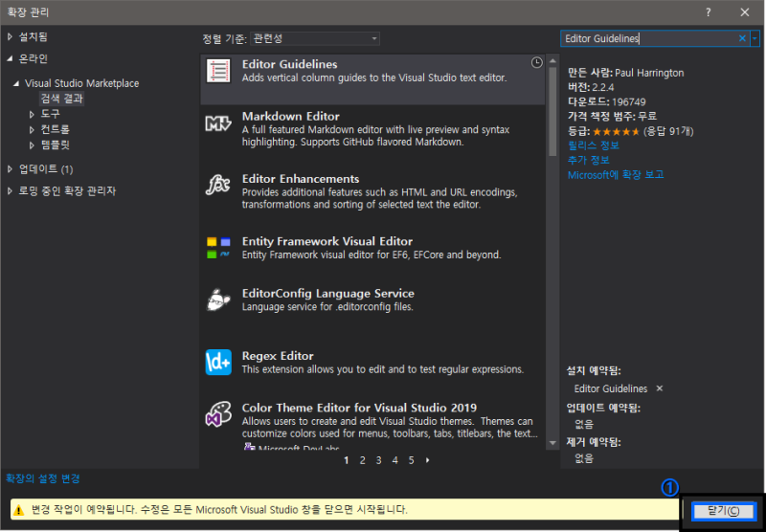Screen dimensions: 766x532
Task: Select EditorConfig Language Service title
Action: pyautogui.click(x=328, y=294)
